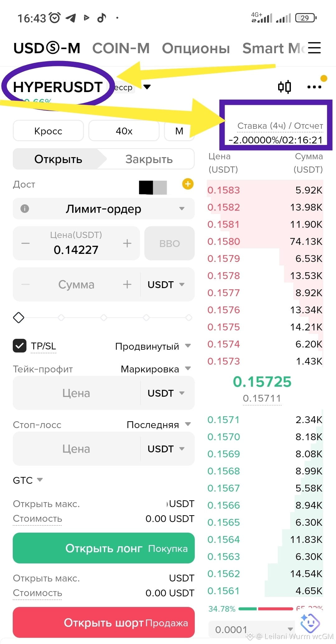
Task: Tap the yellow plus deposit icon
Action: [x=188, y=184]
